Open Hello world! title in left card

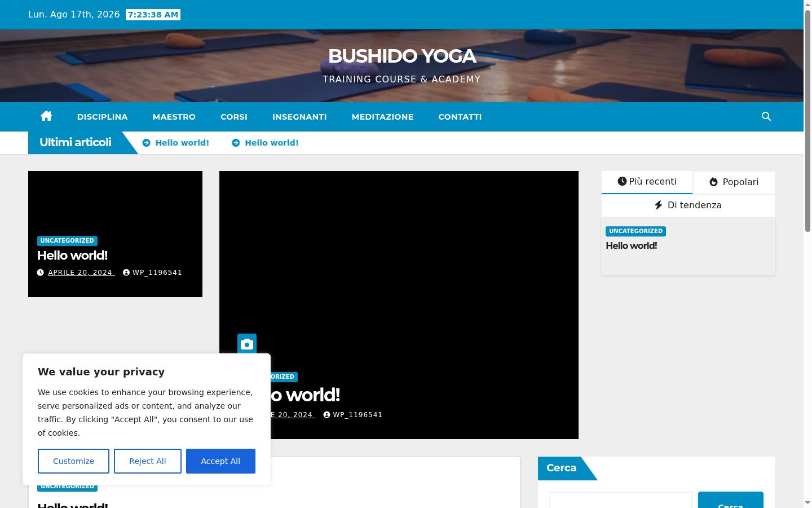72,256
